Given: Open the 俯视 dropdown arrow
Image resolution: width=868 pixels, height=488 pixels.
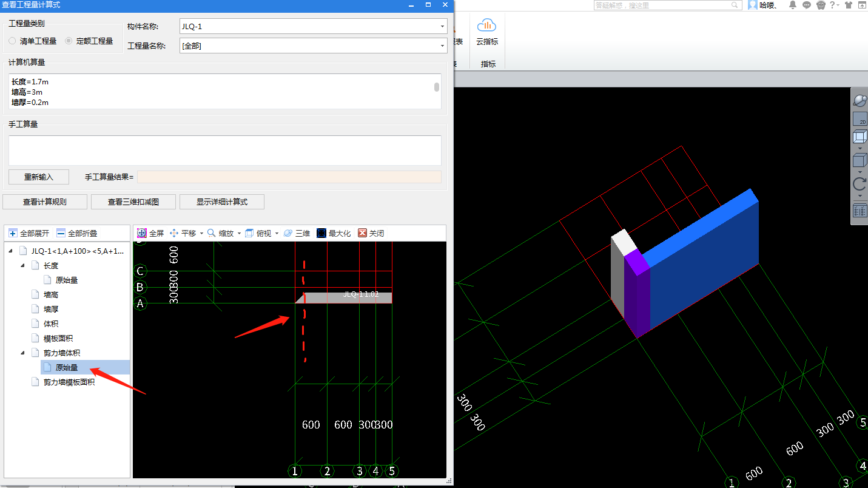Looking at the screenshot, I should (x=277, y=234).
